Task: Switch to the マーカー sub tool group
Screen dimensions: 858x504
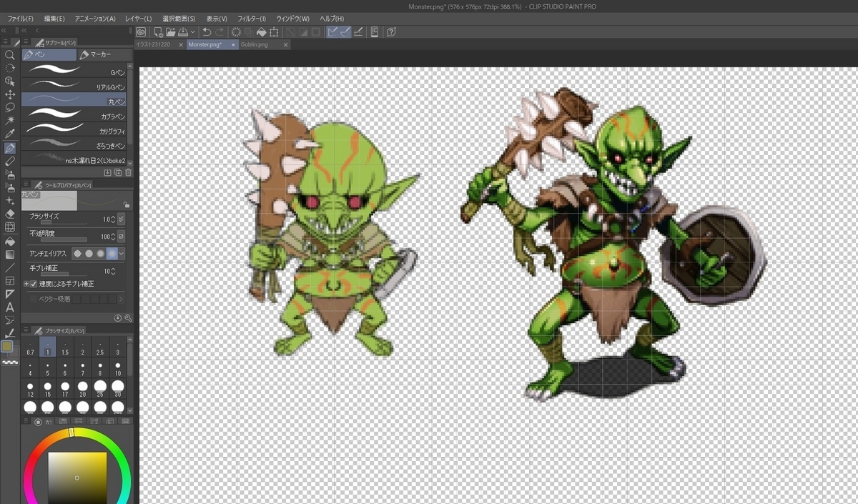Action: [x=104, y=54]
